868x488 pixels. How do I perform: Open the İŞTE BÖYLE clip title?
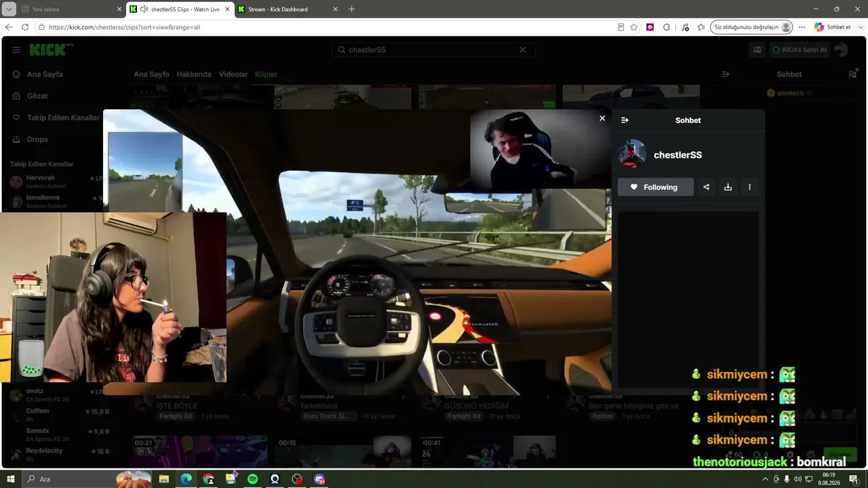pyautogui.click(x=177, y=406)
